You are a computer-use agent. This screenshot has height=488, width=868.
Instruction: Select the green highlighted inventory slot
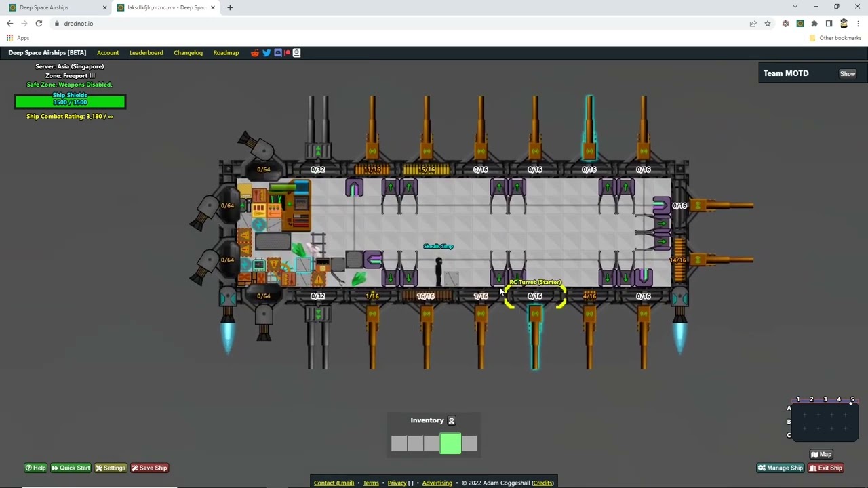(451, 444)
